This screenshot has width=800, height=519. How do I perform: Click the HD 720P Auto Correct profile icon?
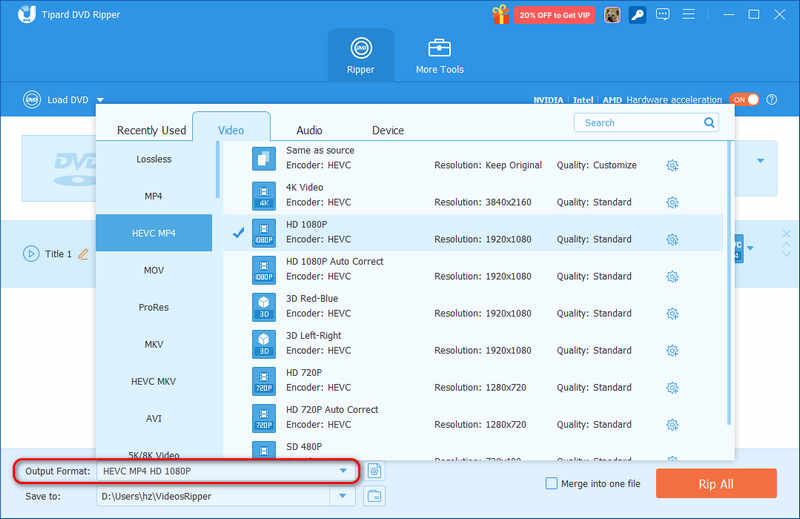coord(264,418)
